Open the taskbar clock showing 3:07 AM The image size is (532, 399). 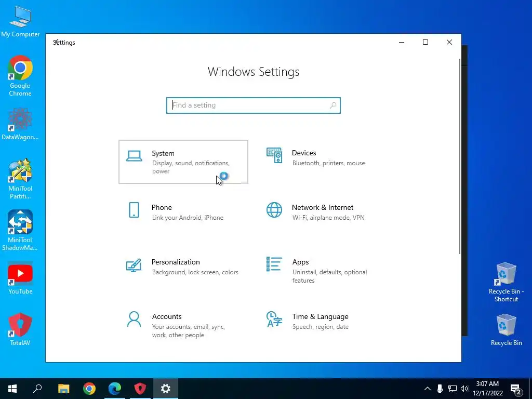pyautogui.click(x=487, y=389)
